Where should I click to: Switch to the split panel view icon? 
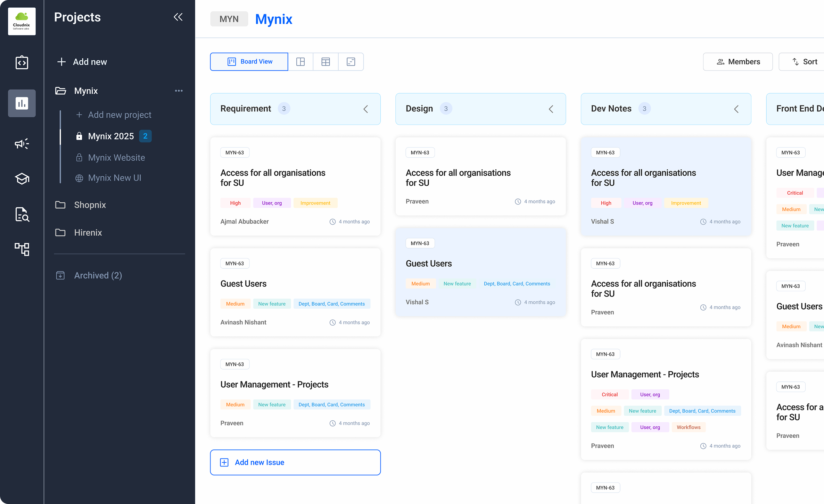(x=300, y=62)
